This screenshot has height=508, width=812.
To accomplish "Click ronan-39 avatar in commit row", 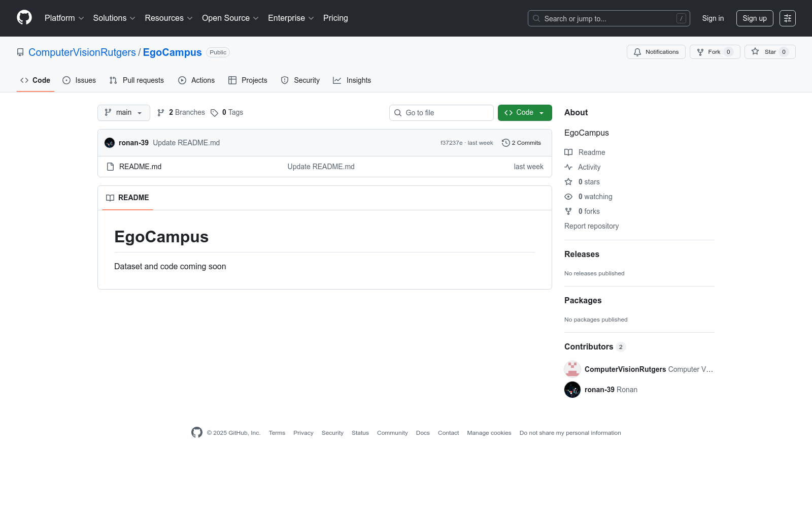I will coord(110,143).
